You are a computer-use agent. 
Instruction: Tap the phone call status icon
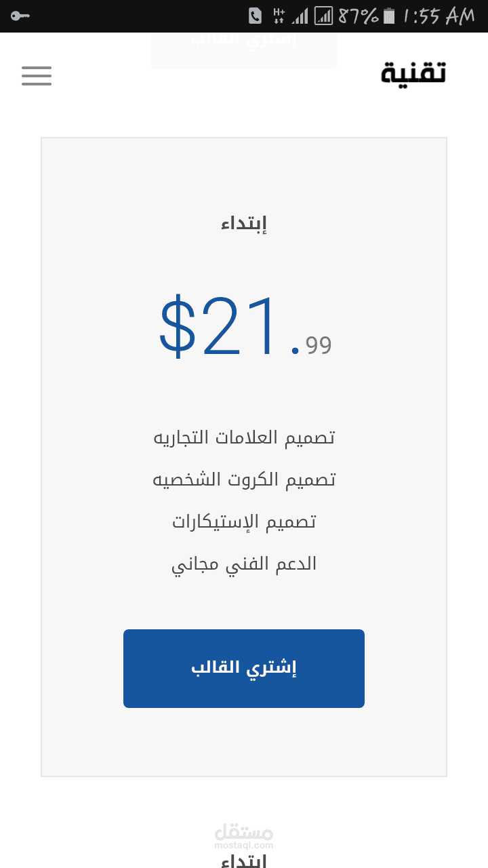coord(255,16)
